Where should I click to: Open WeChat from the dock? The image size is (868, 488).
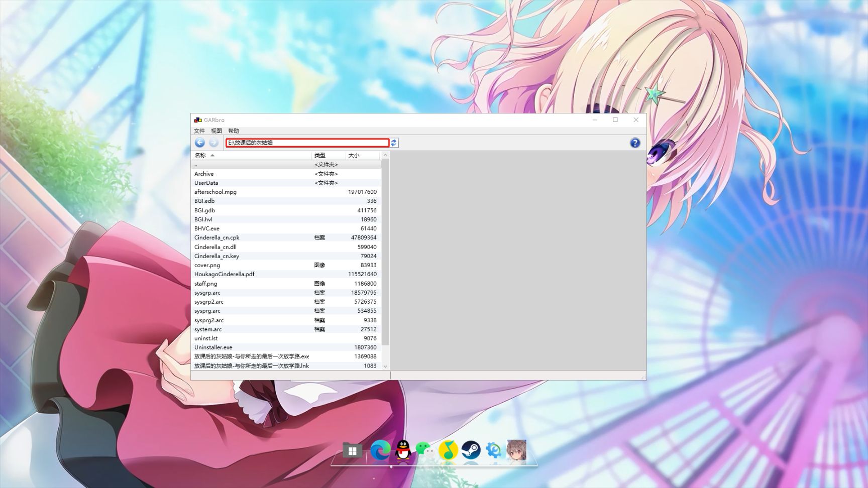tap(425, 450)
